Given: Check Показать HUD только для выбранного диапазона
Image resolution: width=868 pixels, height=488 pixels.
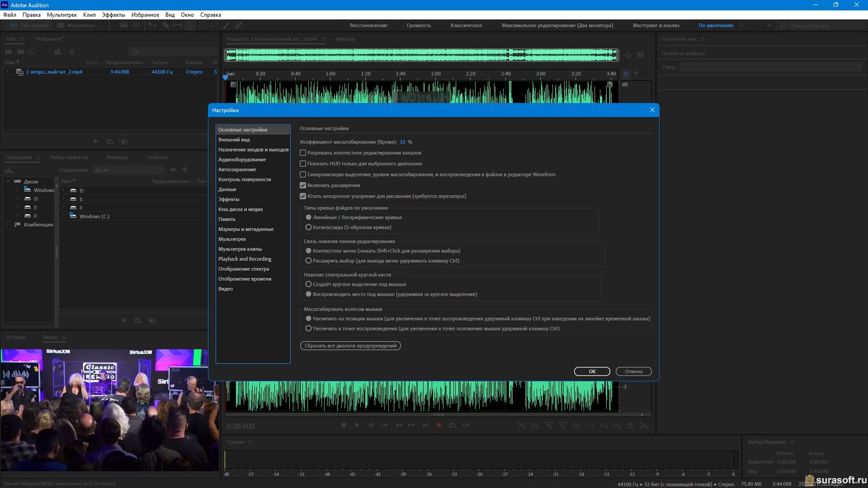Looking at the screenshot, I should click(x=303, y=164).
